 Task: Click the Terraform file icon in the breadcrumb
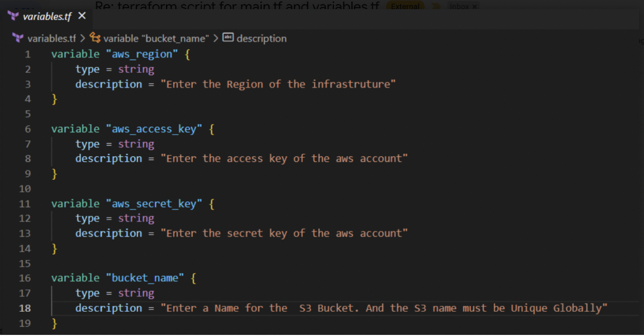coord(18,38)
